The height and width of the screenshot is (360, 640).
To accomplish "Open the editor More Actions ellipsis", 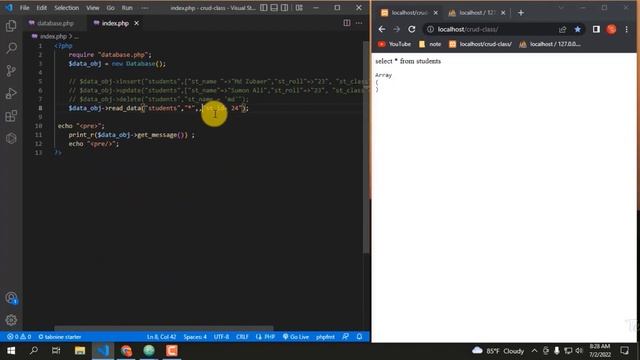I will (x=359, y=23).
